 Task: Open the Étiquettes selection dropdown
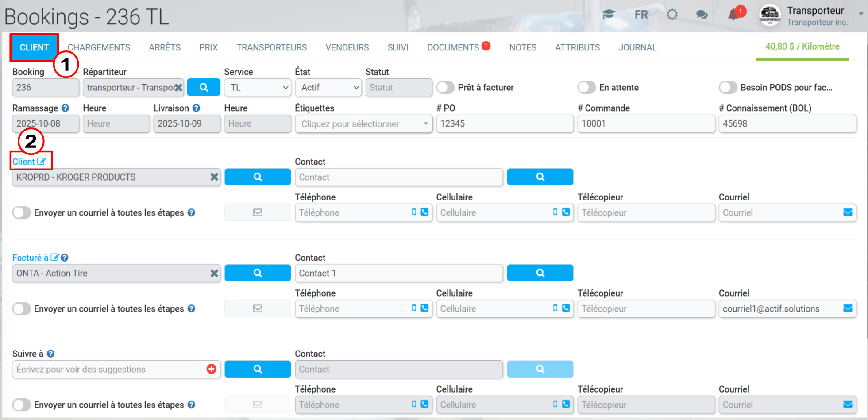pos(364,124)
